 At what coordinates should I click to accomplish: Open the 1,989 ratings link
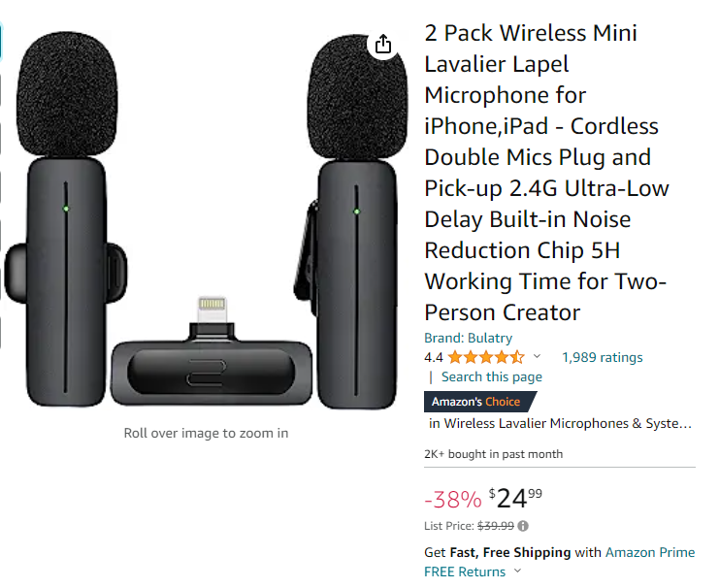click(602, 357)
